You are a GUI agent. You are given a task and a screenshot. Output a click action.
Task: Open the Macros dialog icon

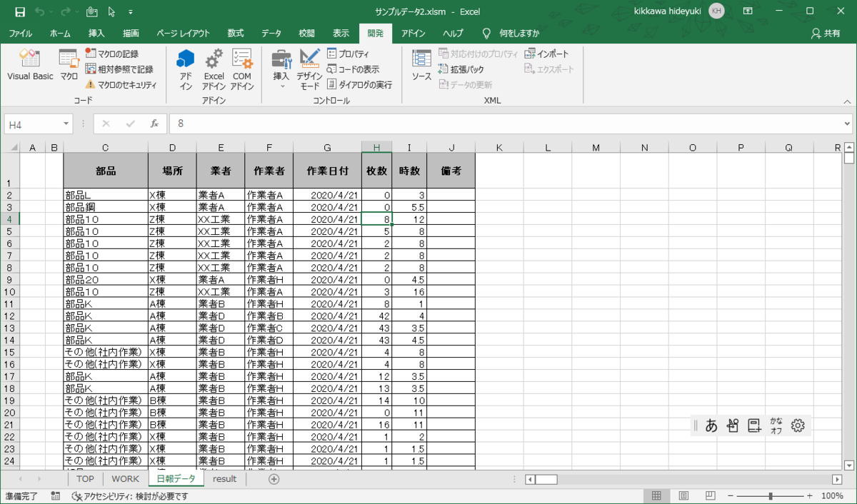[x=69, y=66]
